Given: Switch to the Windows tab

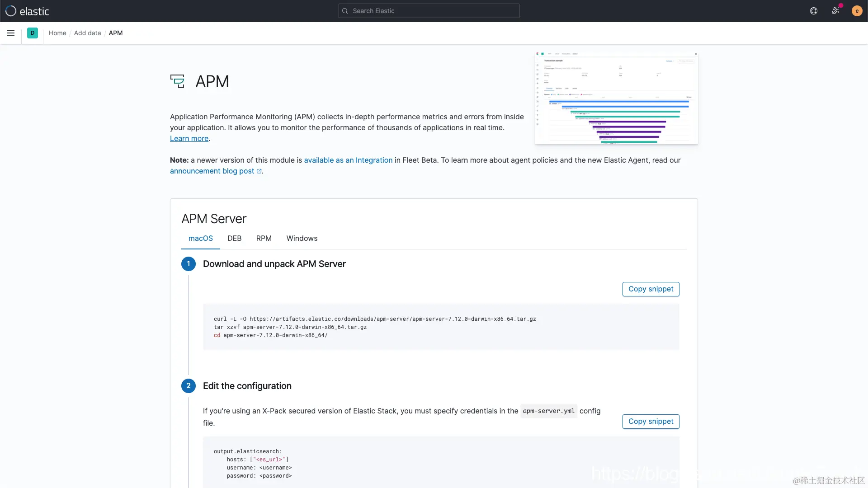Looking at the screenshot, I should pyautogui.click(x=302, y=239).
